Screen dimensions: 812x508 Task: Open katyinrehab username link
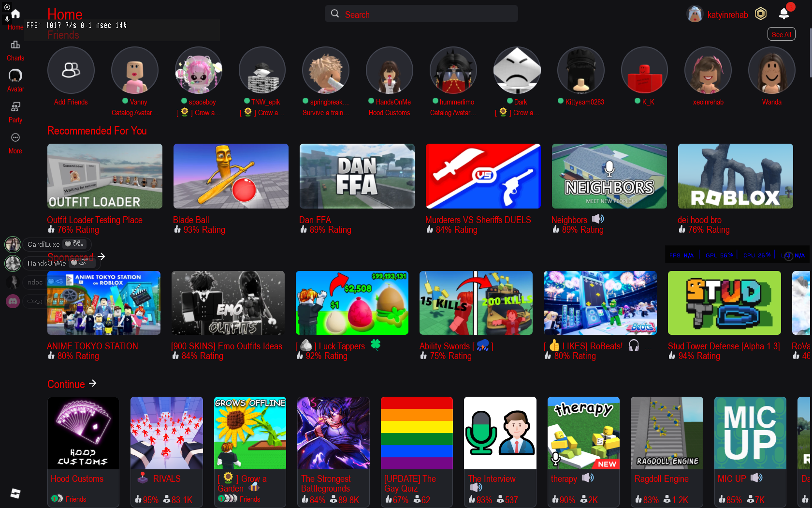click(727, 15)
